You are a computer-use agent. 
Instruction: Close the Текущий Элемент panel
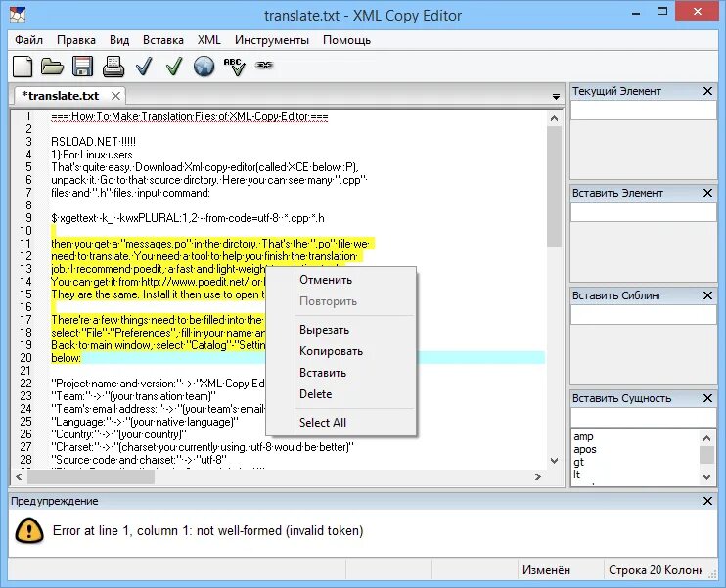tap(707, 91)
